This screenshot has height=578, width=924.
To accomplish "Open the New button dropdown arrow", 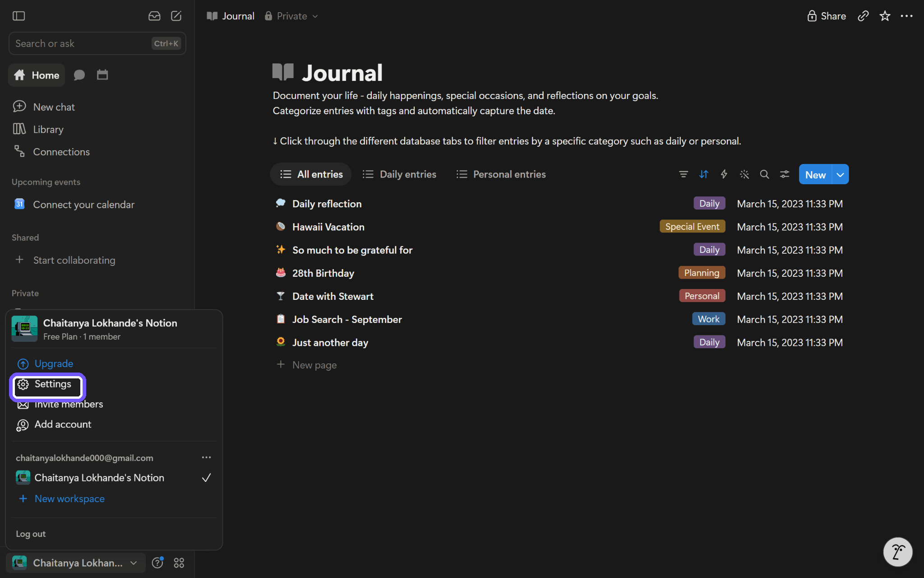I will coord(840,174).
